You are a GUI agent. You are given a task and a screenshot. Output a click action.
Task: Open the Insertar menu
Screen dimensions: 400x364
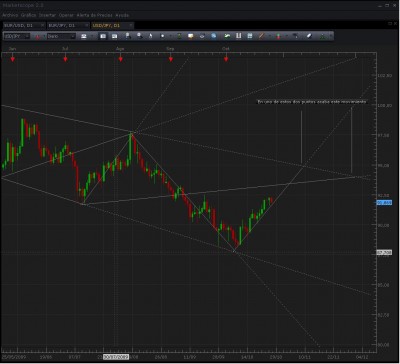pyautogui.click(x=47, y=15)
